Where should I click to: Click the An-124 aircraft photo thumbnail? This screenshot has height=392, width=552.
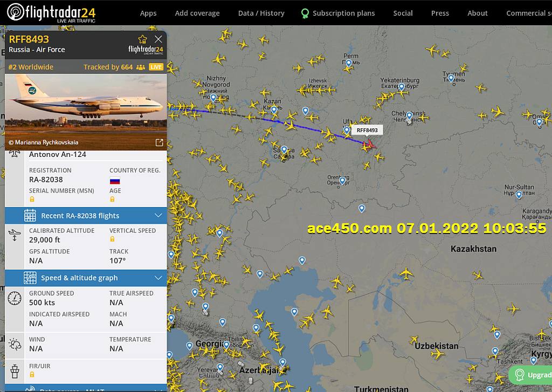86,112
